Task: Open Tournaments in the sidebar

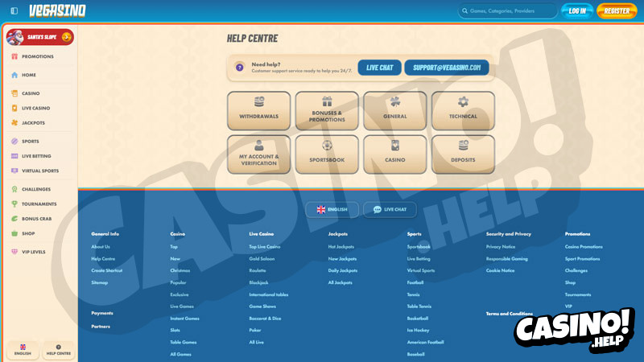Action: pyautogui.click(x=34, y=204)
